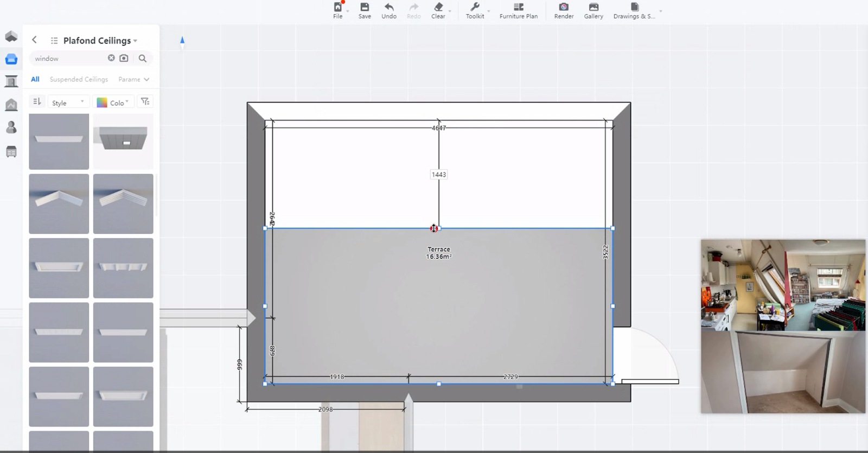Open the doors and windows sidebar category
Image resolution: width=868 pixels, height=453 pixels.
[11, 81]
